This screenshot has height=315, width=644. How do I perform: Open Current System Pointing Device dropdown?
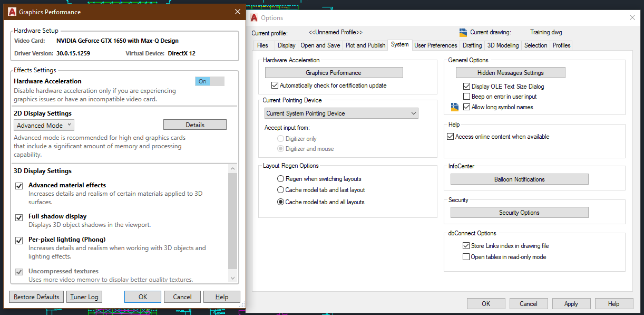coord(341,113)
